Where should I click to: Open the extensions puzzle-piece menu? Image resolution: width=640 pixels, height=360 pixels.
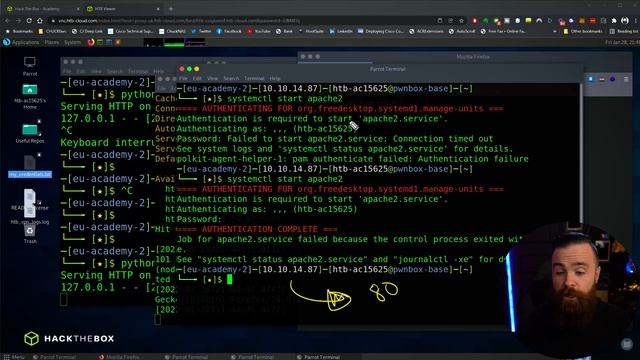pyautogui.click(x=614, y=20)
